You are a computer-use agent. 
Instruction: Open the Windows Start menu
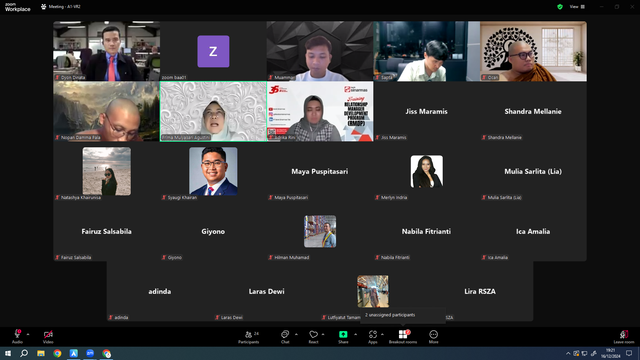click(8, 353)
